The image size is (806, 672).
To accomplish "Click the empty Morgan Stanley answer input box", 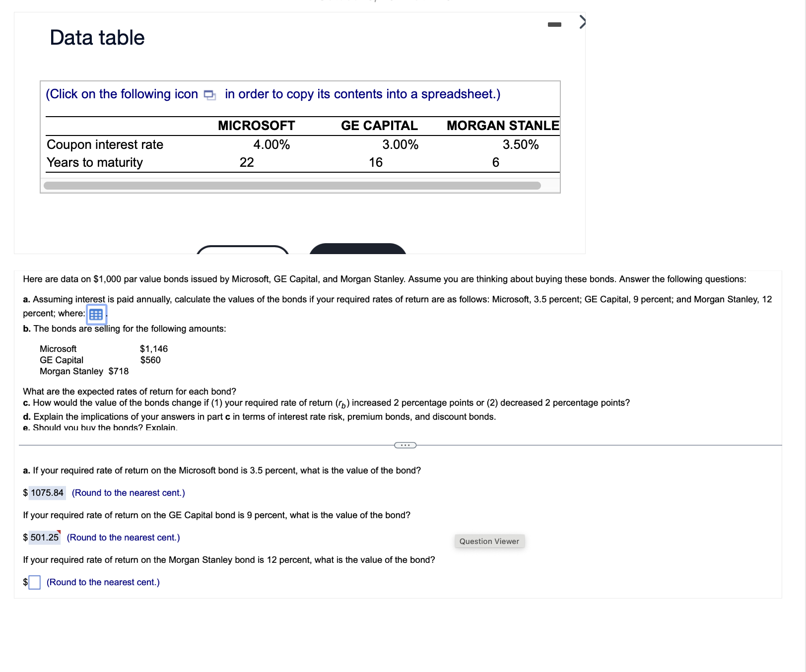I will click(34, 582).
